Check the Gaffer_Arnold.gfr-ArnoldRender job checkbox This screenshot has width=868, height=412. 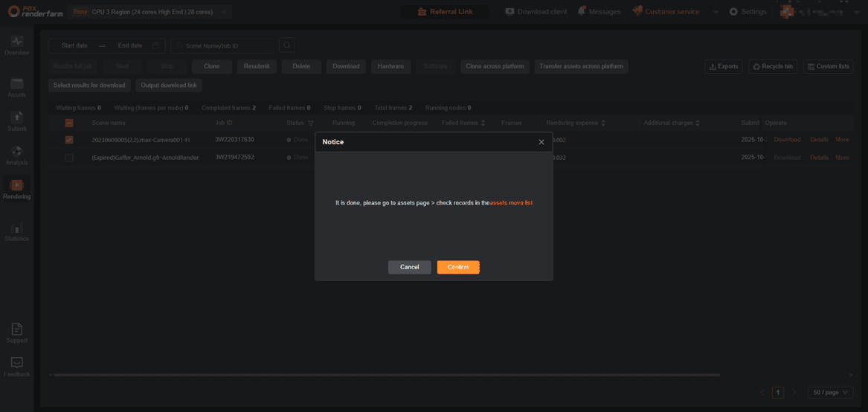coord(69,158)
